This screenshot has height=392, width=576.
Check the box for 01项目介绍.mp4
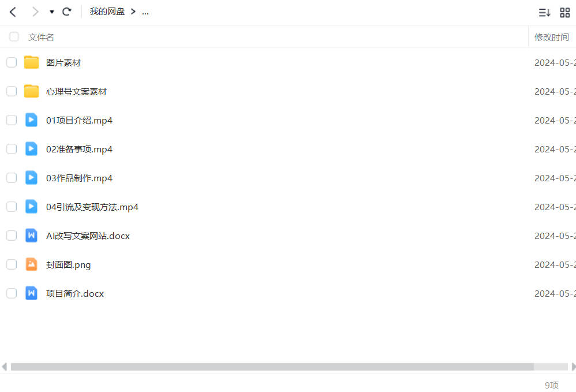tap(12, 120)
